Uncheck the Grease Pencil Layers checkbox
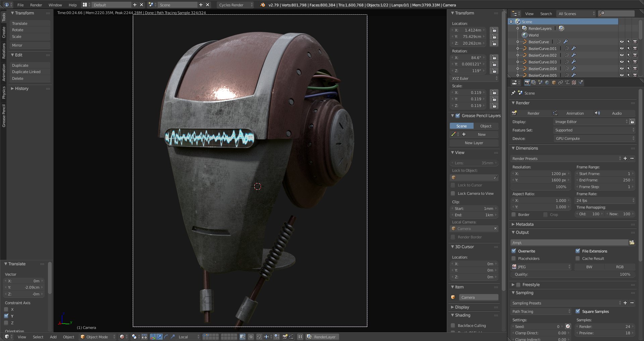 coord(458,116)
